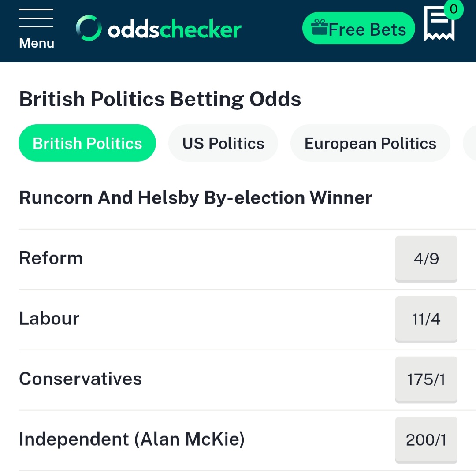Click the gift icon in Free Bets
The image size is (476, 476).
point(320,27)
